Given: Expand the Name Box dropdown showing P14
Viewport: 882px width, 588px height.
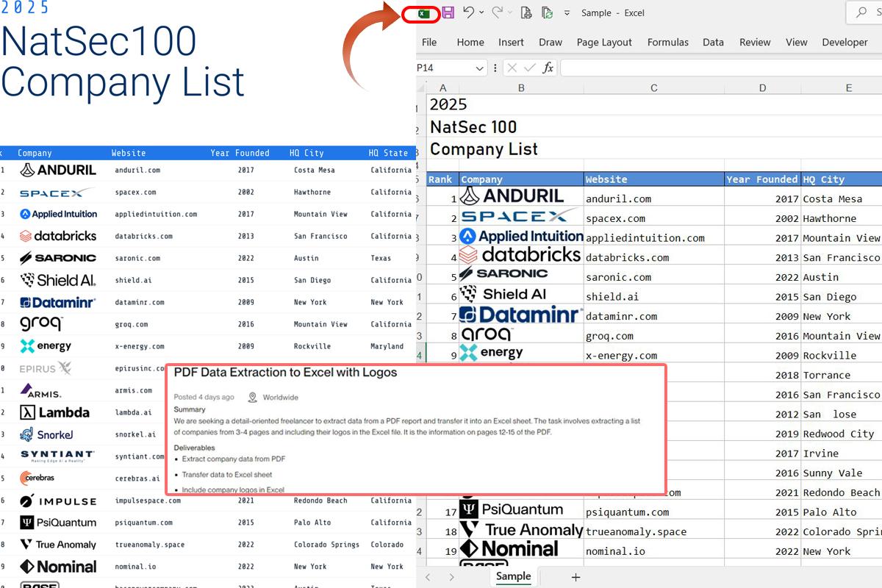Looking at the screenshot, I should click(480, 68).
